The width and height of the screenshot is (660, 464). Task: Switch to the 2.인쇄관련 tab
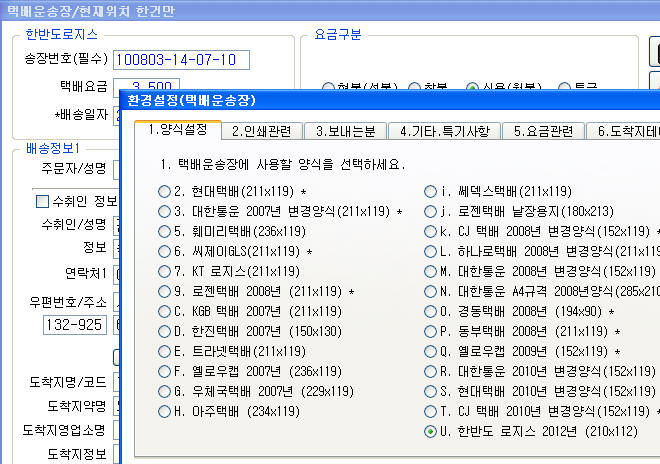pos(262,131)
